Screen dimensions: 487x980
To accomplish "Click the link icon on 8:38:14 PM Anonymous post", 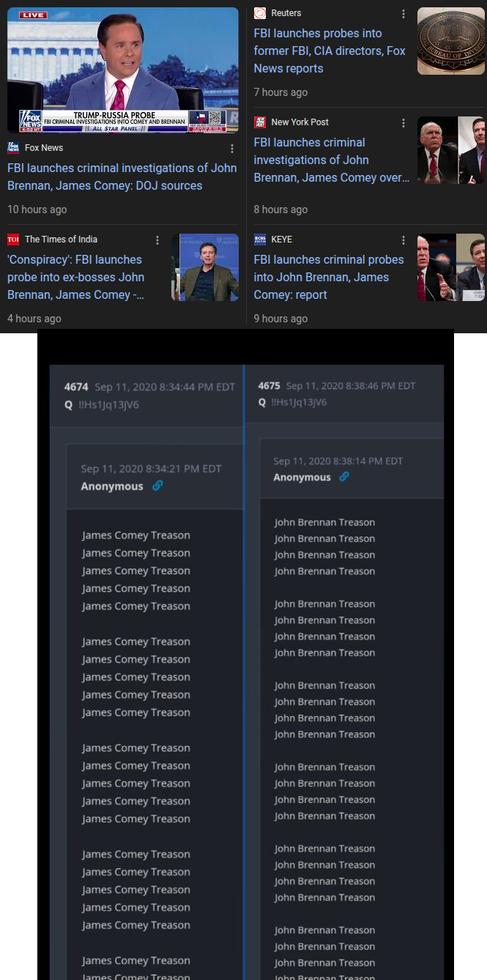I will click(344, 476).
